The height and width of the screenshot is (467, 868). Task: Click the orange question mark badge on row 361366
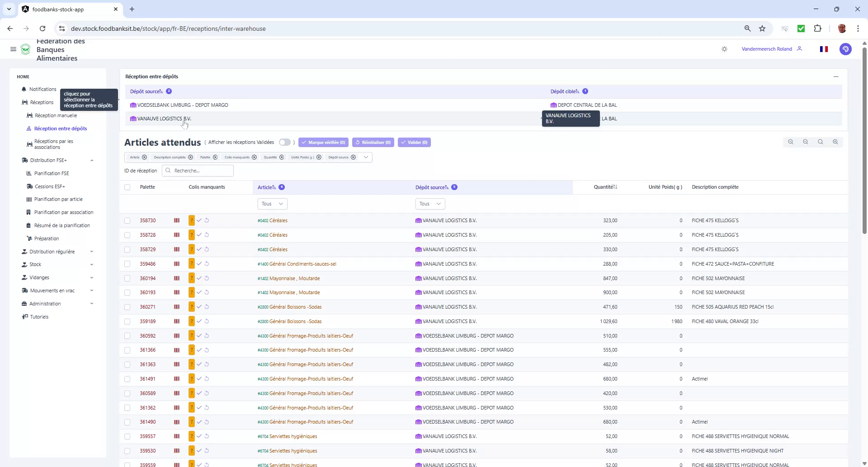coord(191,350)
